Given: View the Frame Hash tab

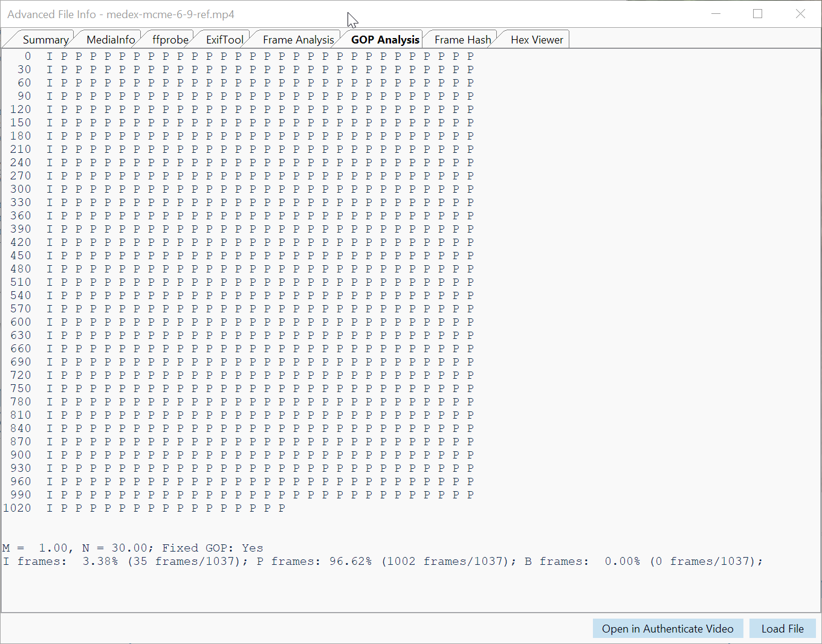Looking at the screenshot, I should 462,40.
